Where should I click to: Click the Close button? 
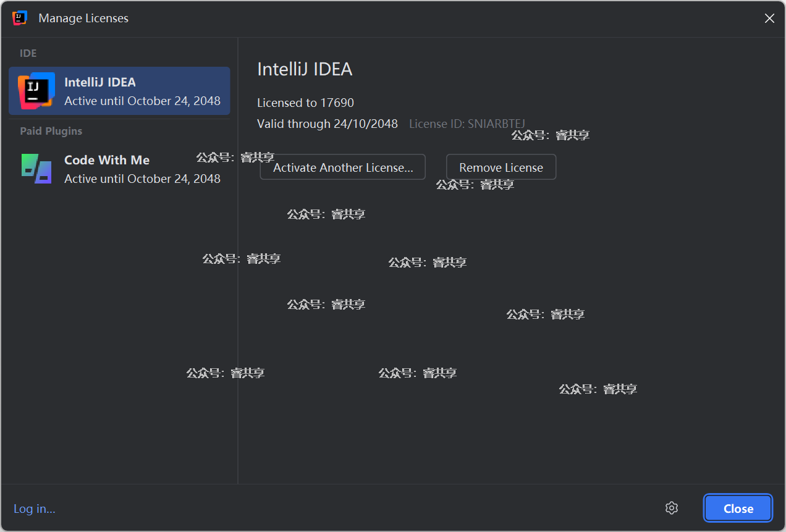click(738, 509)
